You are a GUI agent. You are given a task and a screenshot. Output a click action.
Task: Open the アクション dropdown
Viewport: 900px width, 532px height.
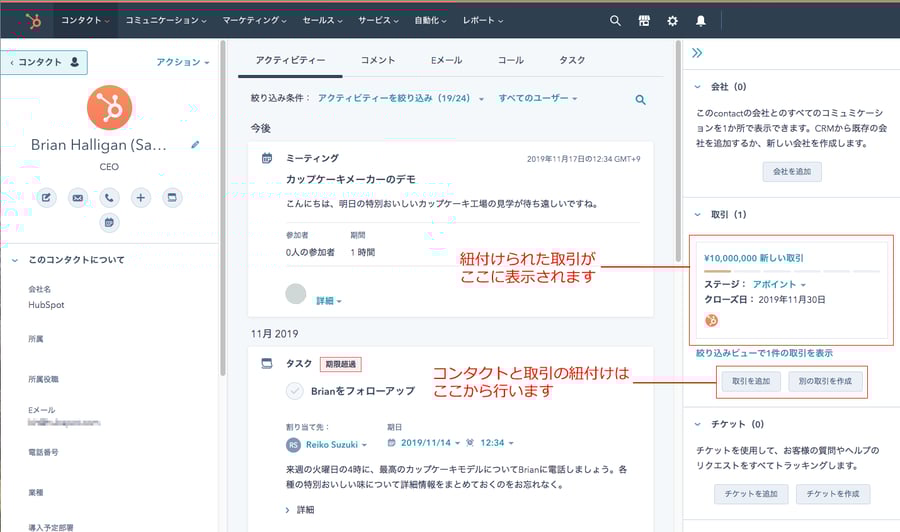[183, 62]
